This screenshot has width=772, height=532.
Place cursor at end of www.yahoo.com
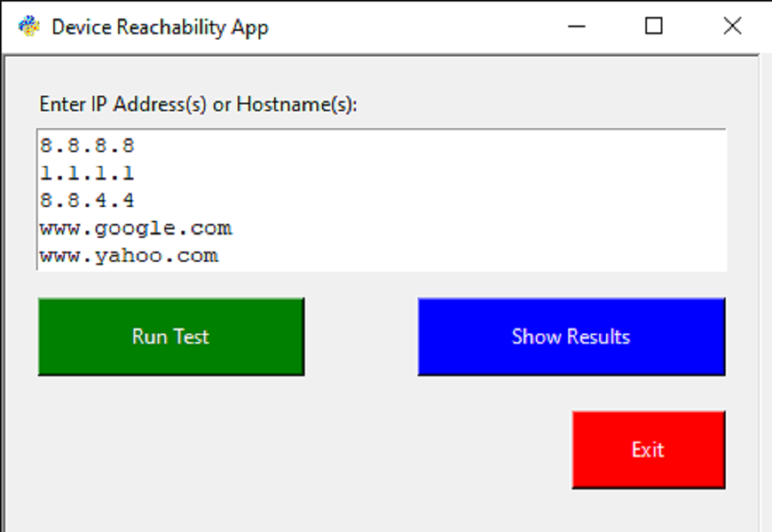(220, 256)
